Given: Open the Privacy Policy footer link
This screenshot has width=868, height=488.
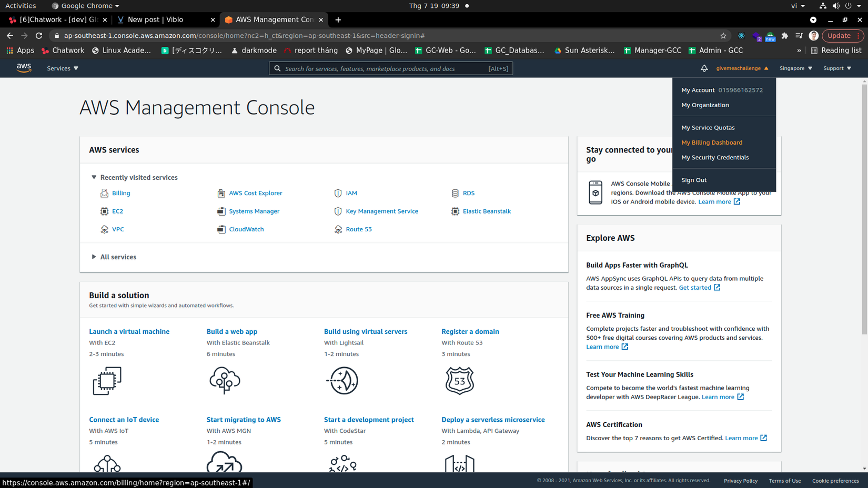Looking at the screenshot, I should [x=741, y=481].
